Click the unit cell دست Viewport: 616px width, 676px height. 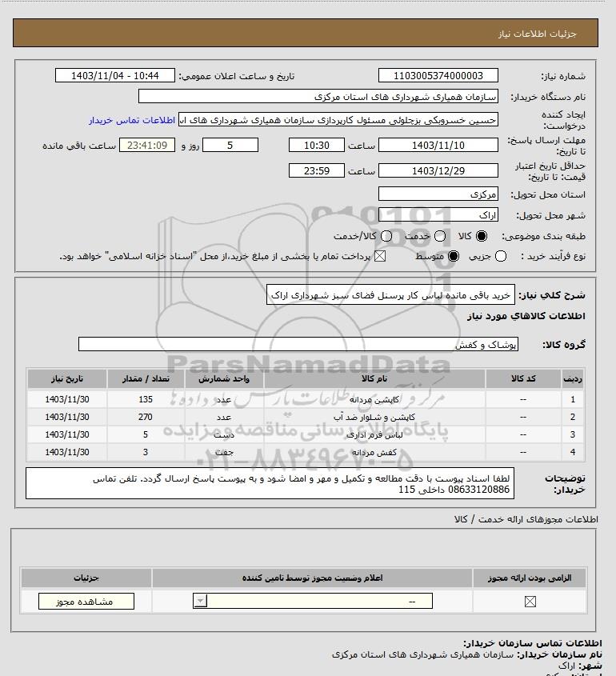224,434
